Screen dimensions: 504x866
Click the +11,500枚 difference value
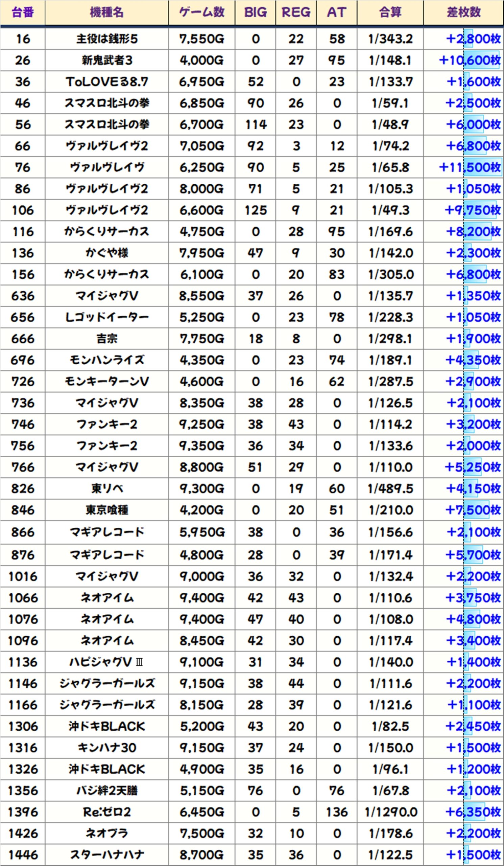pyautogui.click(x=470, y=167)
